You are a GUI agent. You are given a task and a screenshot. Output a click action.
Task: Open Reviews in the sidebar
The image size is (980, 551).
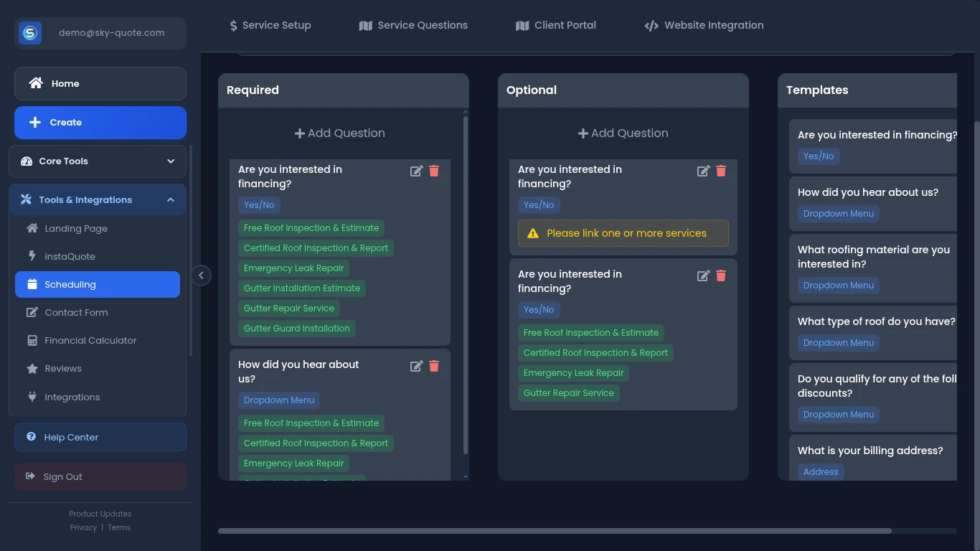(63, 369)
